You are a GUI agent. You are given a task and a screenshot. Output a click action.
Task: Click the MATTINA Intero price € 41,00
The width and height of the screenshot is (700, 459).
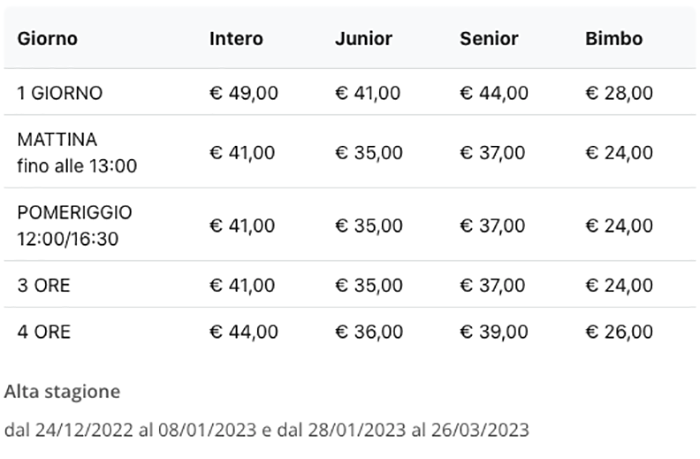point(242,153)
